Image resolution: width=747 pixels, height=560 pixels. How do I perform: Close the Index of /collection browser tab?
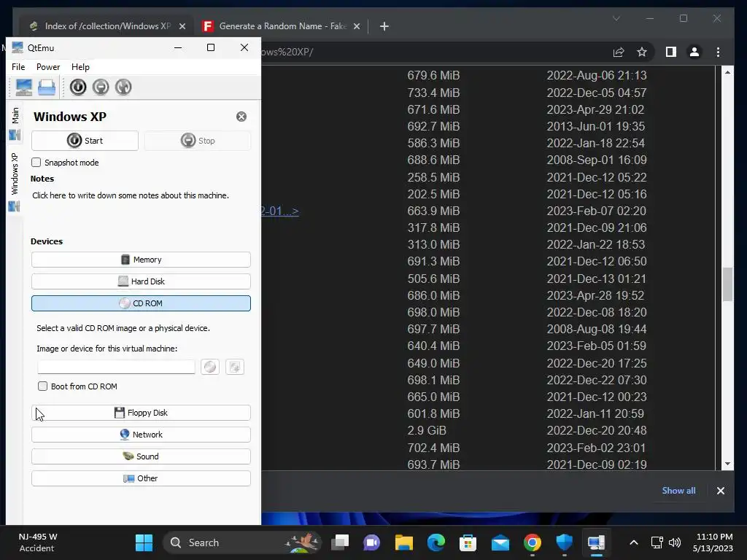[x=182, y=26]
